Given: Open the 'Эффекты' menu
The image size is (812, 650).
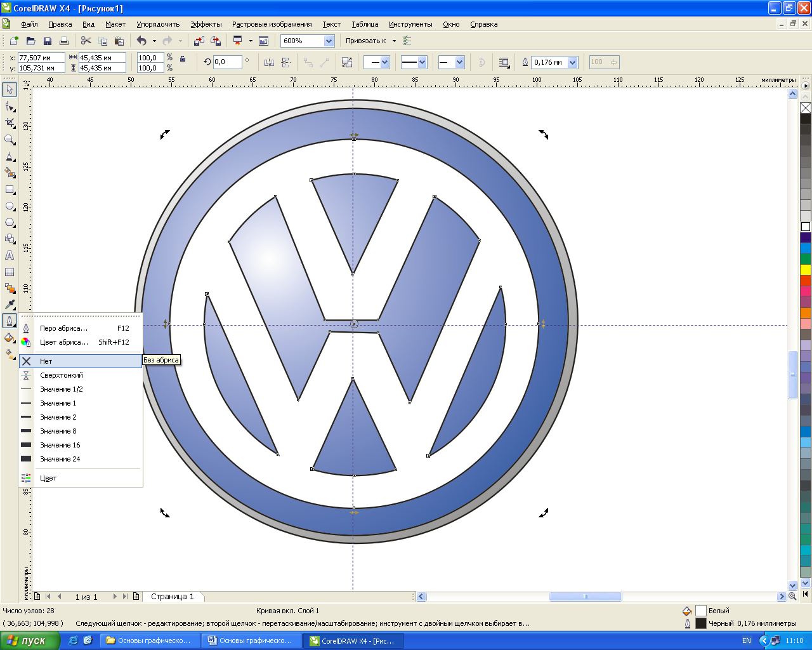Looking at the screenshot, I should 206,24.
